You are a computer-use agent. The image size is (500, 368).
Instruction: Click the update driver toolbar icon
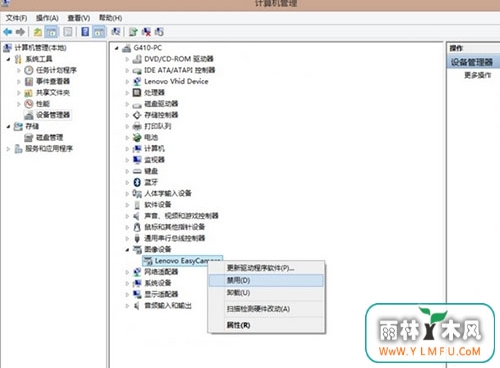click(x=133, y=32)
